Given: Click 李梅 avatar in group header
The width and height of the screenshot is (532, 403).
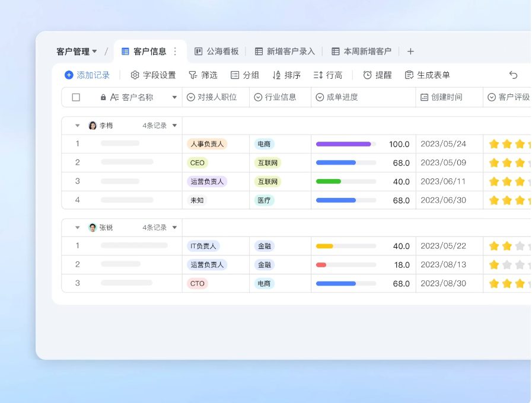Looking at the screenshot, I should (93, 126).
